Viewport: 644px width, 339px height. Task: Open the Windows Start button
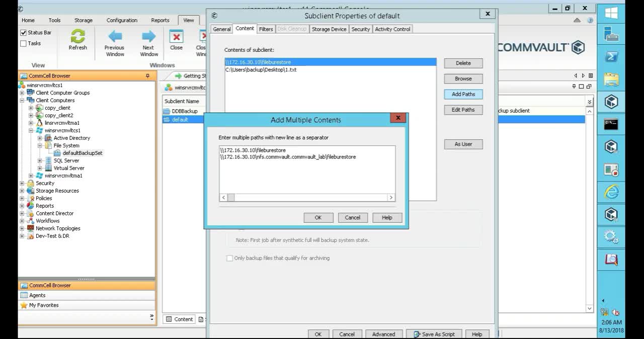[x=611, y=13]
